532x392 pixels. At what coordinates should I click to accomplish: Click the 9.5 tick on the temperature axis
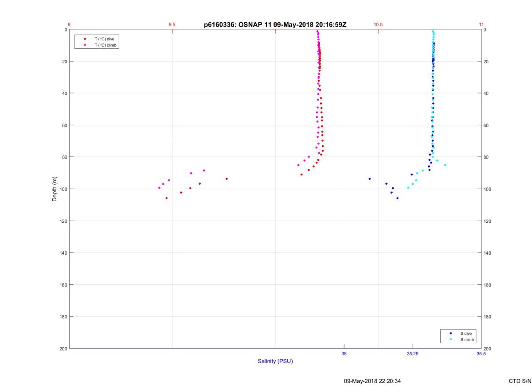[172, 25]
